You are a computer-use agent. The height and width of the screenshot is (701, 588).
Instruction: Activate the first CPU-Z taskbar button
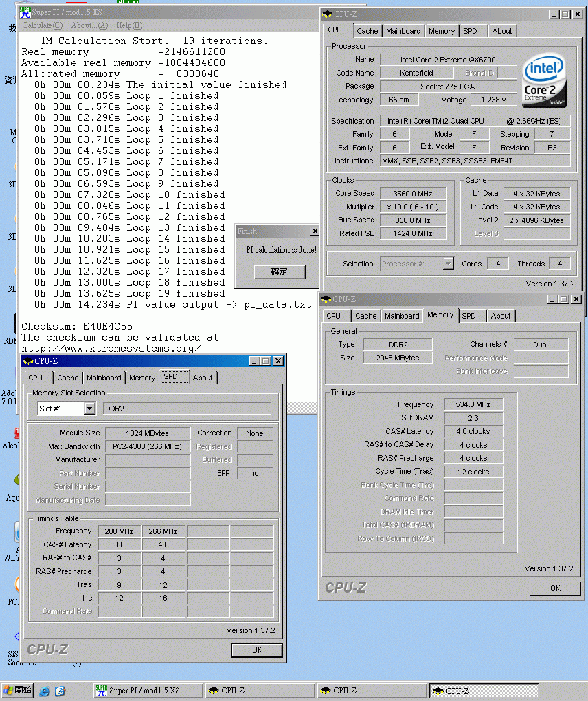tap(260, 691)
